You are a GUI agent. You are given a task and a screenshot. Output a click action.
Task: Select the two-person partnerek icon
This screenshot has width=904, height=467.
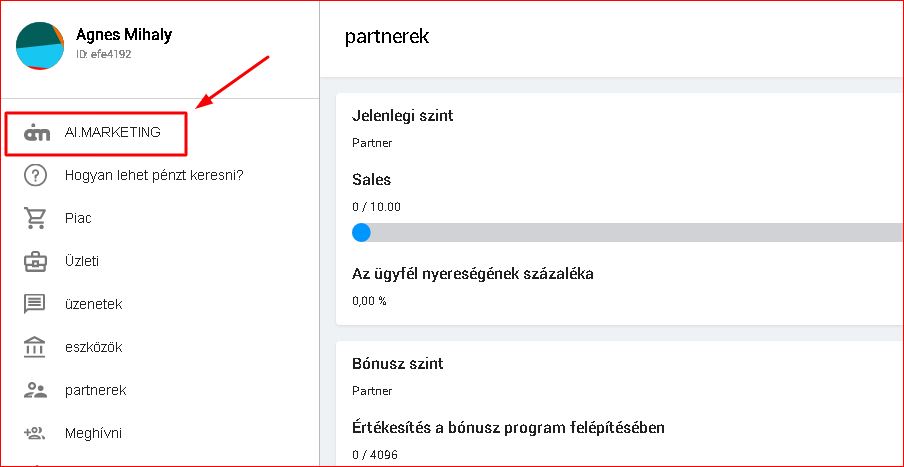(x=36, y=390)
